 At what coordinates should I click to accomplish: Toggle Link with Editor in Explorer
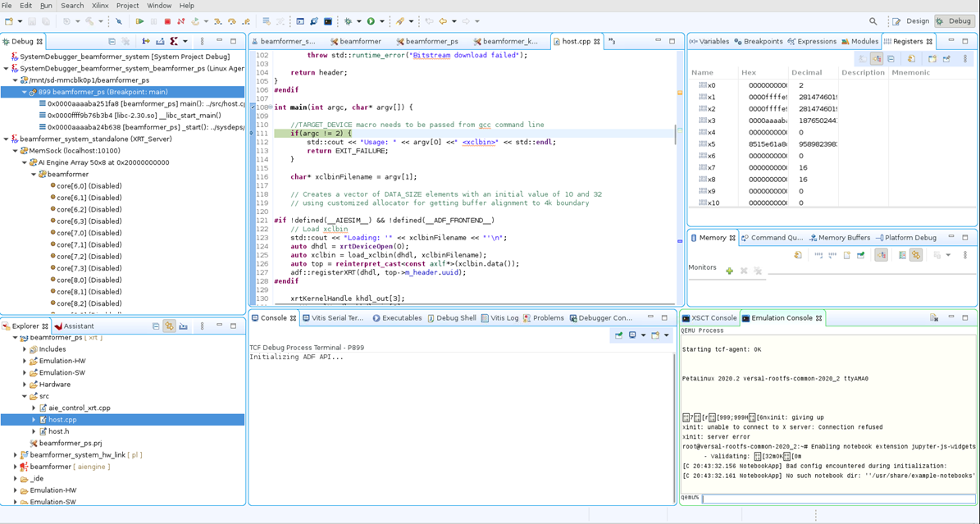click(x=169, y=326)
